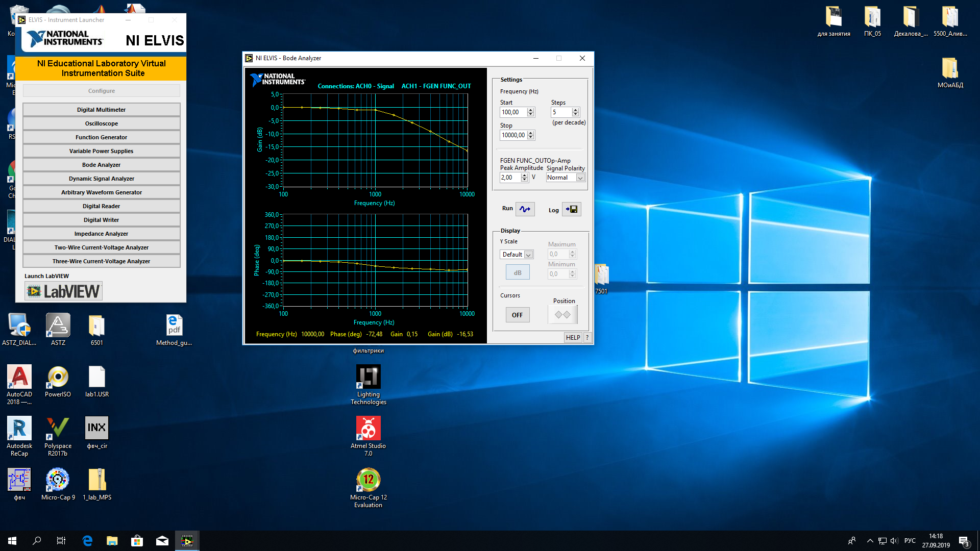Select the Autodesk ReCap icon
Viewport: 980px width, 551px height.
(x=19, y=437)
